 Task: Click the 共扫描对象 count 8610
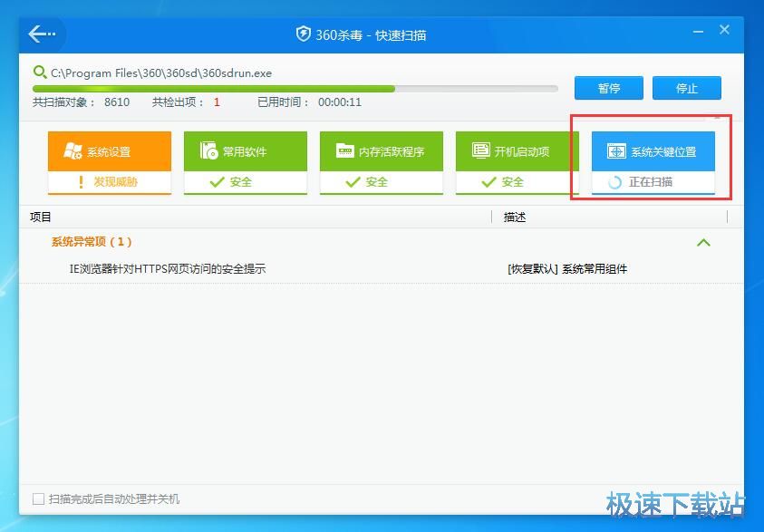point(117,102)
